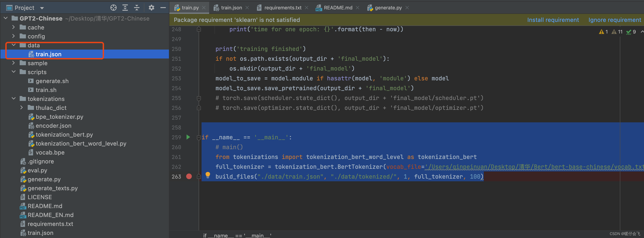Click the Expand All icon in Project panel
This screenshot has height=238, width=644.
(x=125, y=8)
